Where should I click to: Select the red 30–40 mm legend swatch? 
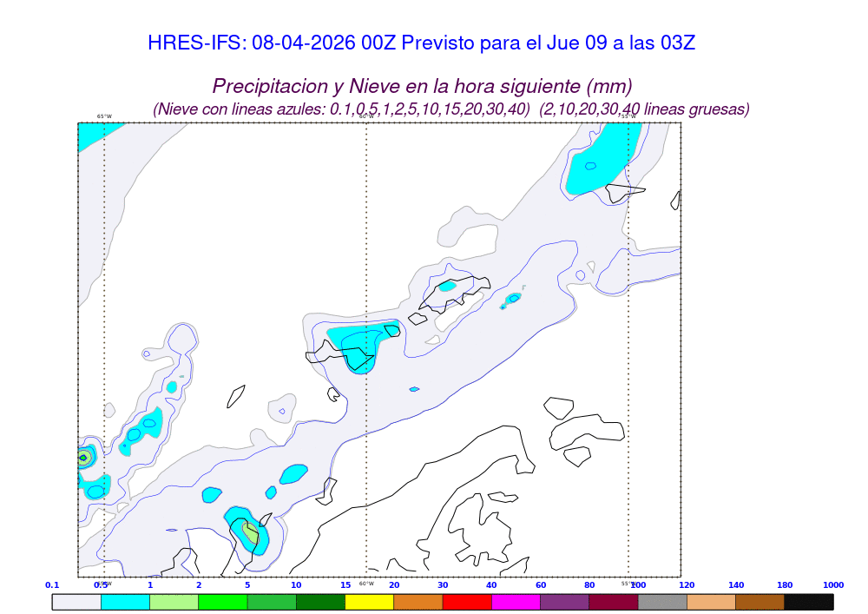pos(467,602)
